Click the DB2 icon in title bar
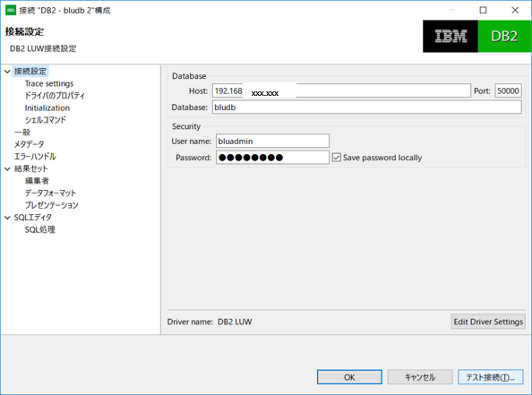The width and height of the screenshot is (532, 395). (11, 10)
